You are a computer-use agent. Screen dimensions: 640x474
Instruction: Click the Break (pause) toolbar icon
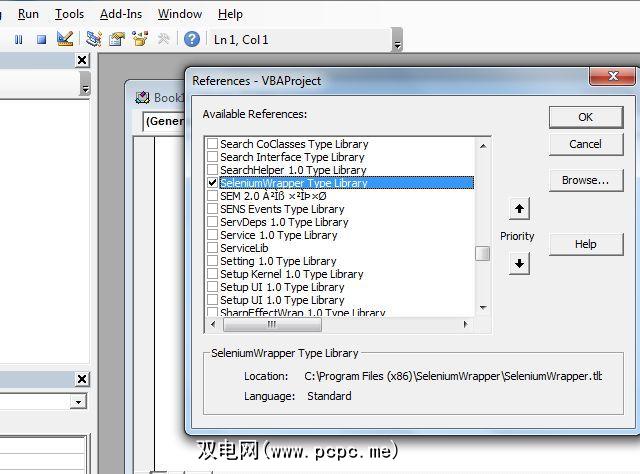pos(18,40)
